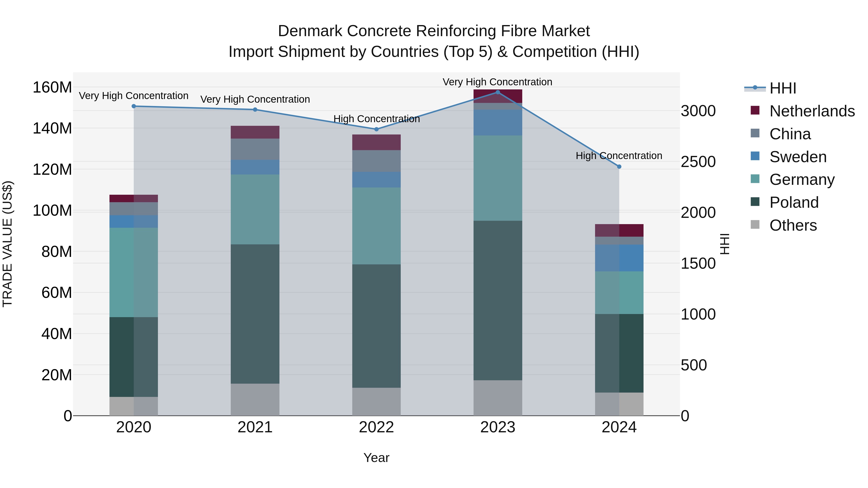Click the 160M y-axis tick label
Screen dimensions: 868x488
click(52, 87)
